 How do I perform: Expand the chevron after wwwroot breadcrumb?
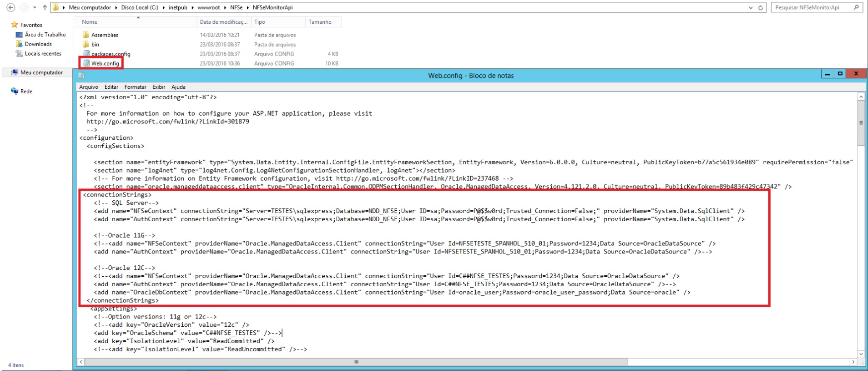tap(225, 7)
